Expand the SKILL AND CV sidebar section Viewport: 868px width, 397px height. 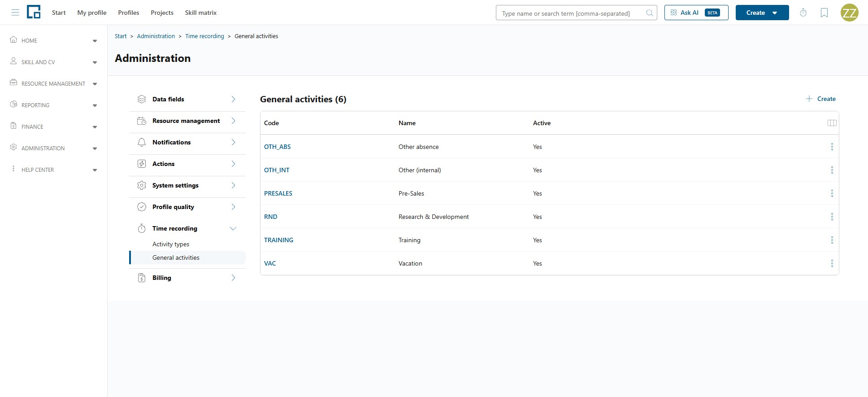[x=54, y=62]
